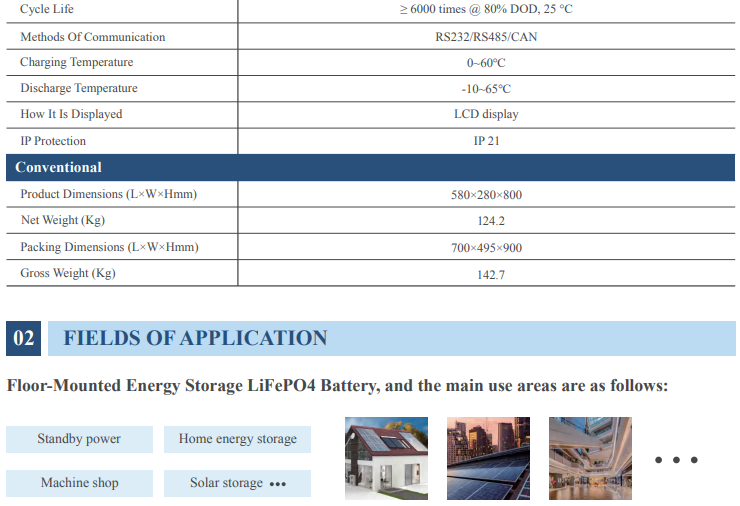Click the Machine shop tag
This screenshot has width=740, height=506.
coord(79,483)
